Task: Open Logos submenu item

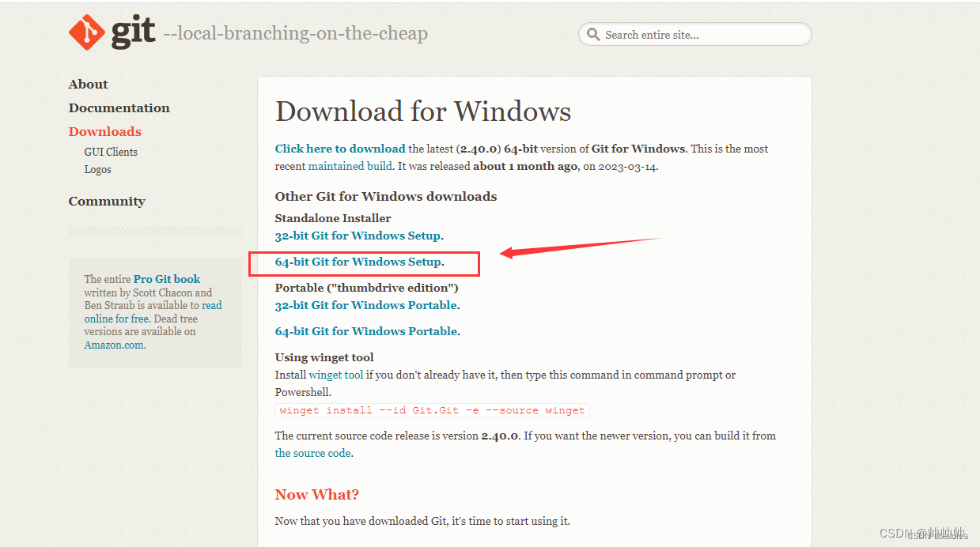Action: (97, 169)
